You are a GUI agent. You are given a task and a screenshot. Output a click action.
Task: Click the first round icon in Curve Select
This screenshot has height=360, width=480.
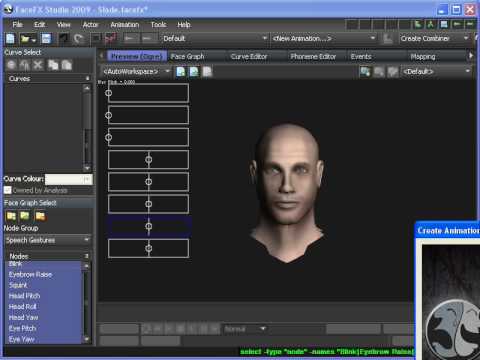[x=12, y=65]
